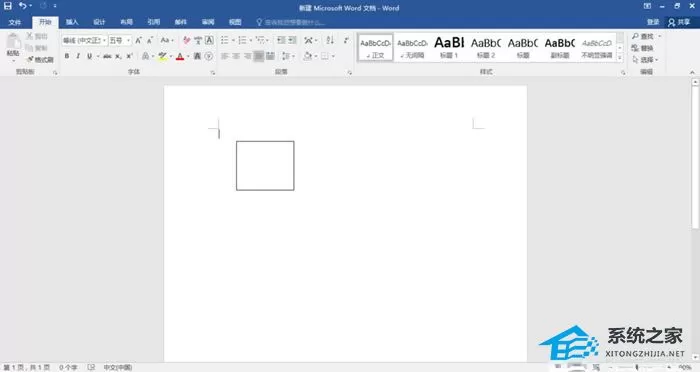Open the font name dropdown
The width and height of the screenshot is (700, 372).
104,41
